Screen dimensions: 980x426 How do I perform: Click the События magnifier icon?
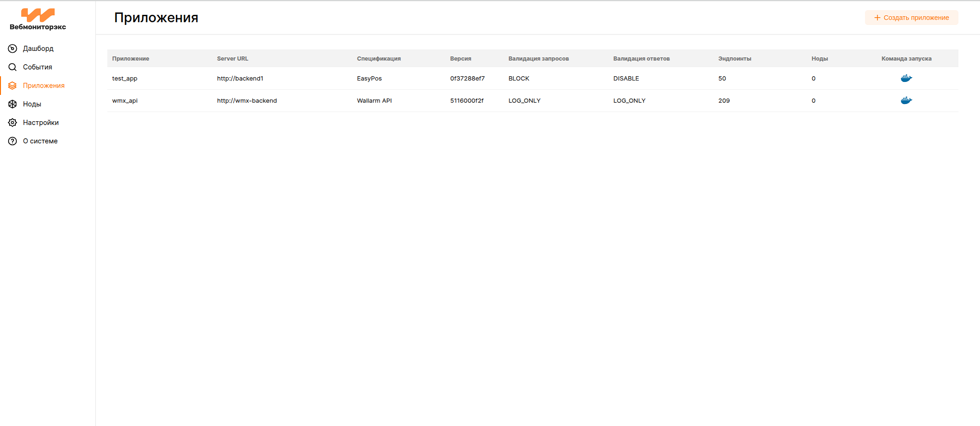[12, 67]
